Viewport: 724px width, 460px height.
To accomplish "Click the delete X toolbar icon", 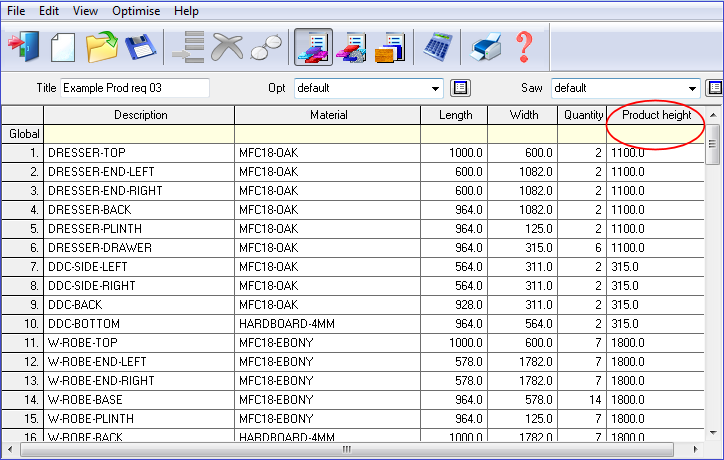I will [x=228, y=46].
